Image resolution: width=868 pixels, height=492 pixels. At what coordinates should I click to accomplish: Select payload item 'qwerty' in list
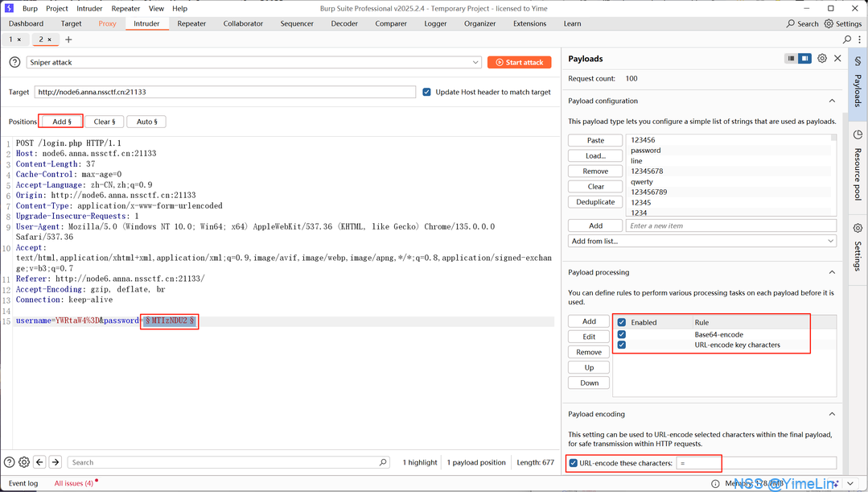642,182
